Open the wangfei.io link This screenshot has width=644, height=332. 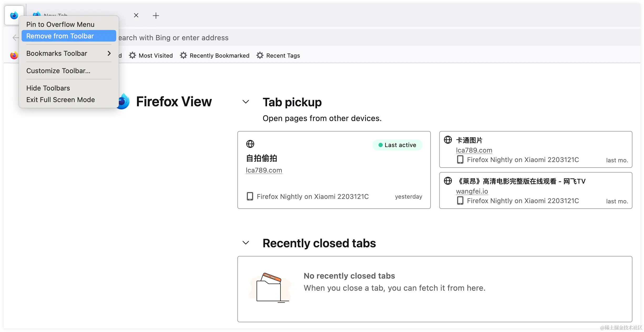472,191
